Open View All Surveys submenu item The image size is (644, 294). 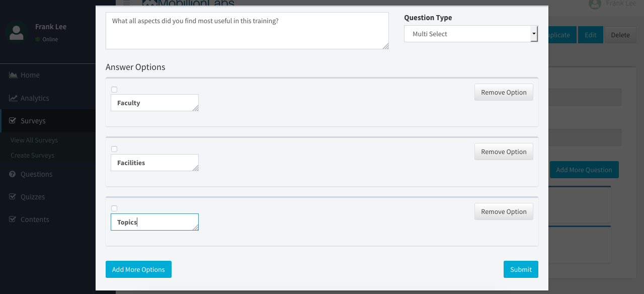[34, 140]
